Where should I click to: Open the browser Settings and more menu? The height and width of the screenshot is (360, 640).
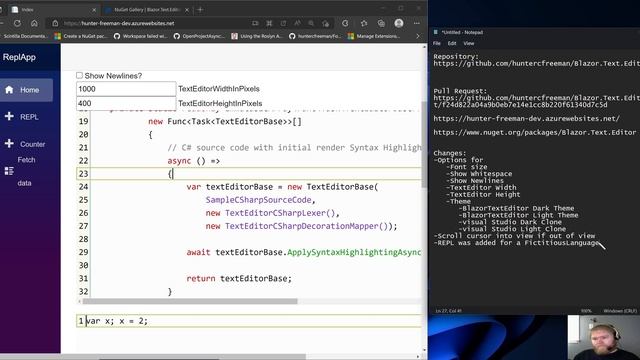pyautogui.click(x=416, y=23)
